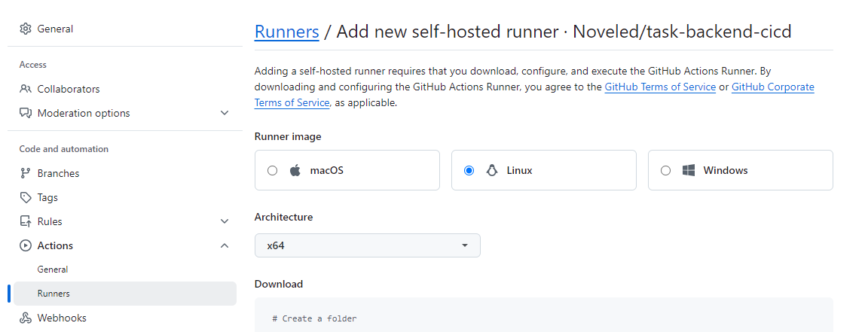Click the Rules icon in sidebar

pyautogui.click(x=25, y=221)
